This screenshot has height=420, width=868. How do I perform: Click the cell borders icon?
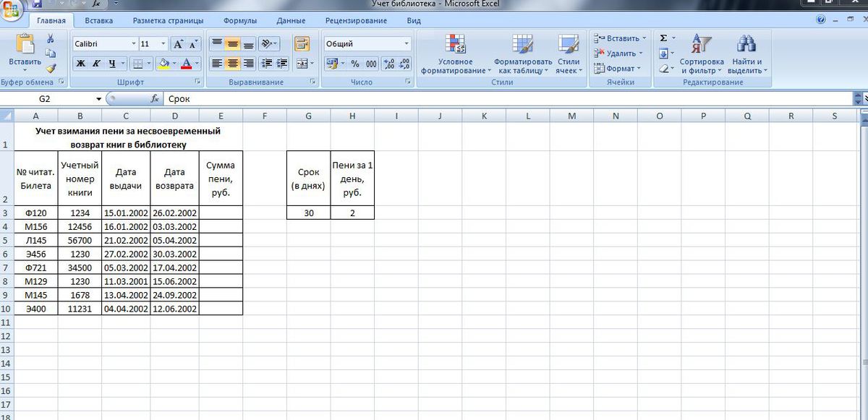tap(139, 64)
